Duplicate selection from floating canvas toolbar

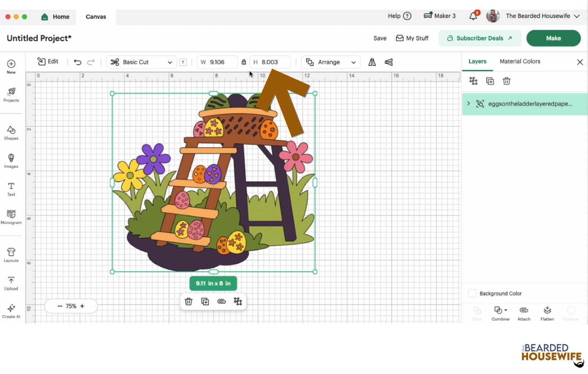(205, 302)
